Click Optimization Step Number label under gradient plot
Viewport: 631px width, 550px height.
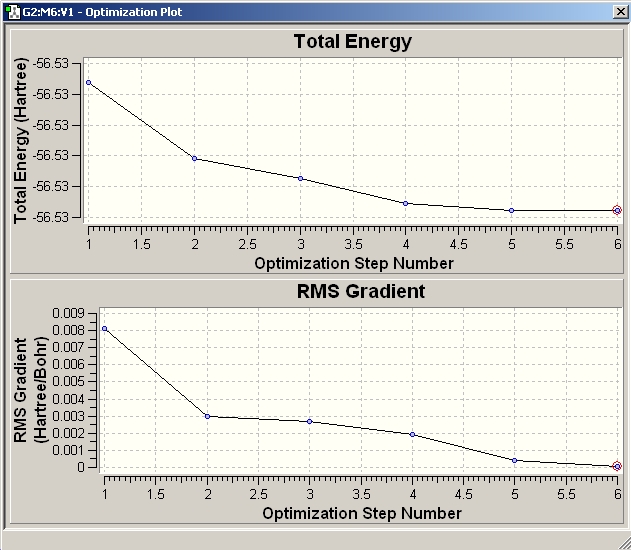pyautogui.click(x=362, y=513)
